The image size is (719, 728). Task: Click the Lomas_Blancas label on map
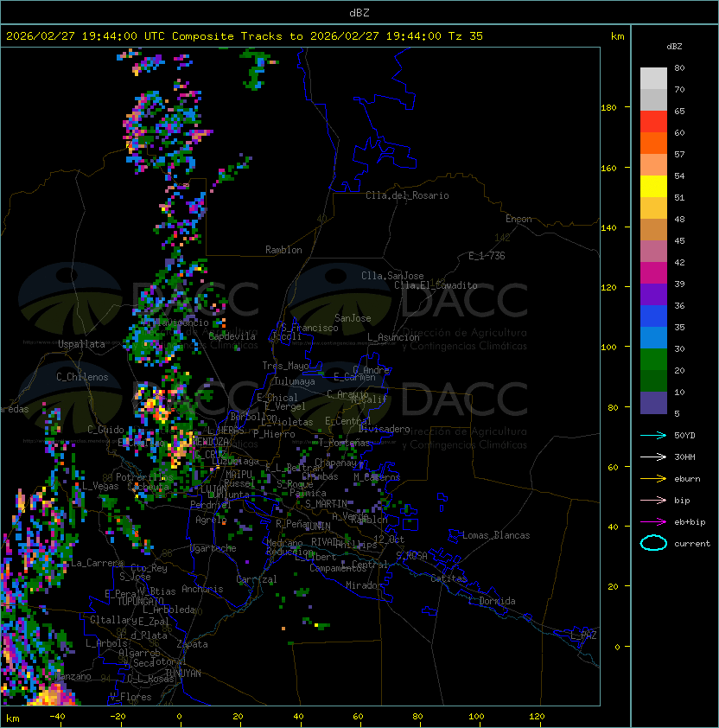click(496, 535)
